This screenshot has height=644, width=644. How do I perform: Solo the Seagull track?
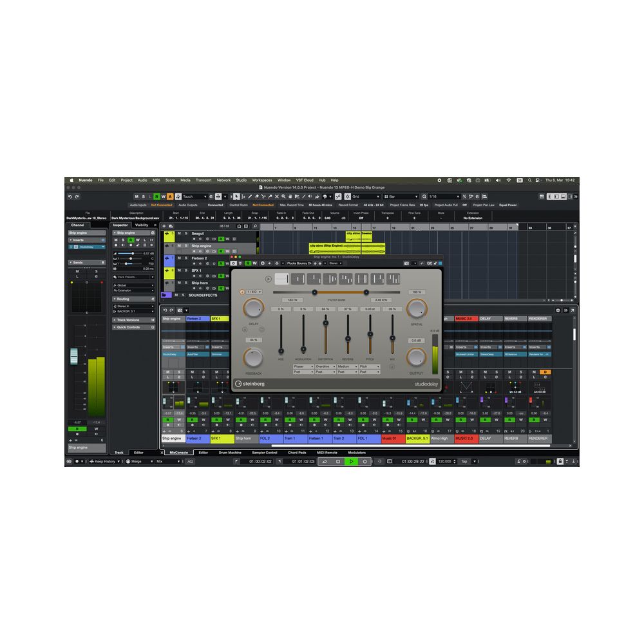click(186, 233)
